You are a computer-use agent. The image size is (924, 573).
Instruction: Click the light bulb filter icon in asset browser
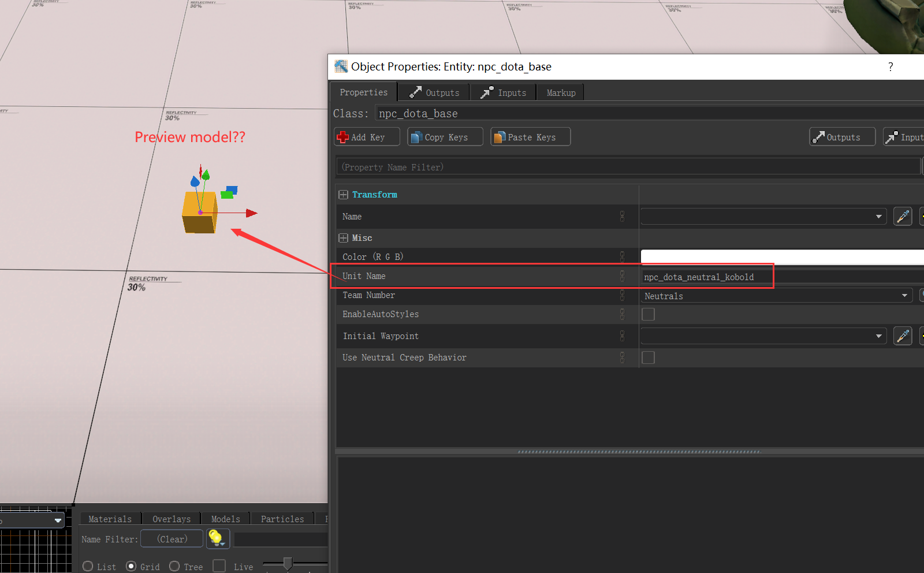click(217, 538)
